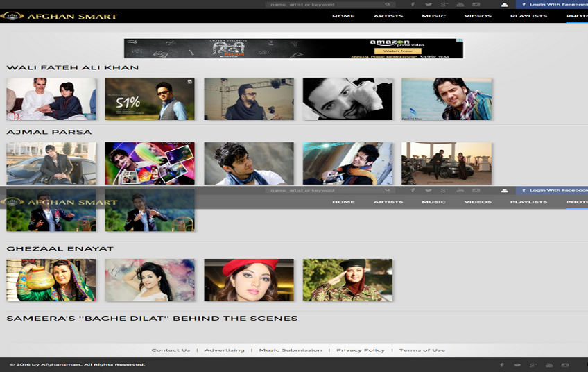Open the ARTISTS menu in the black navigation bar
This screenshot has height=372, width=588.
coord(388,16)
